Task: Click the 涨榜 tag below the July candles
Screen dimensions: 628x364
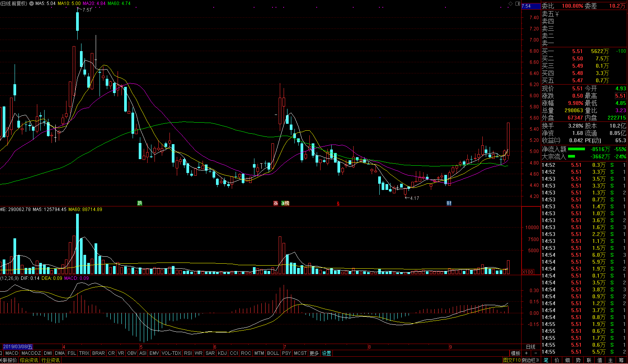Action: pos(285,203)
